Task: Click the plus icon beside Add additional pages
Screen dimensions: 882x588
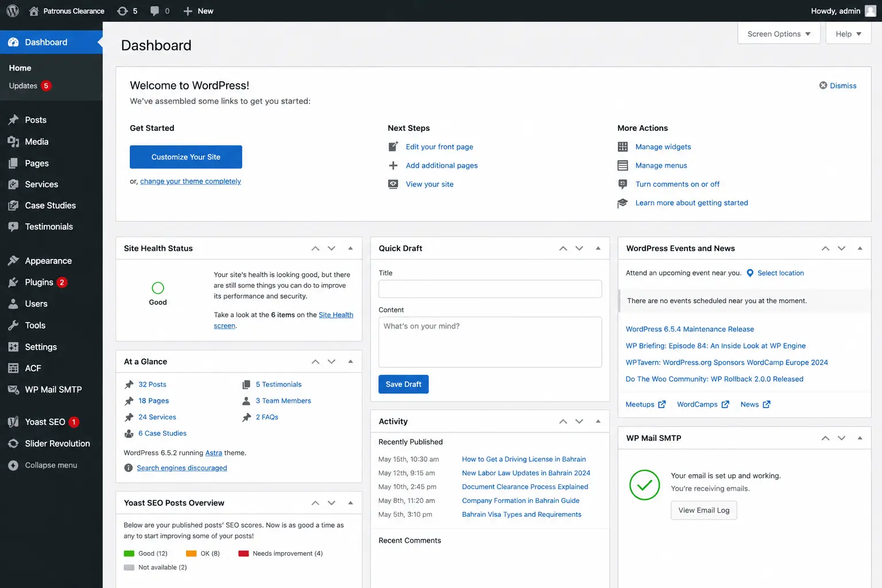Action: (x=393, y=165)
